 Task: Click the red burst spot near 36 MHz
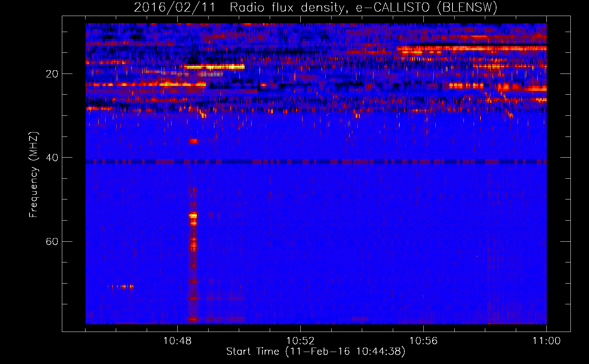point(193,141)
